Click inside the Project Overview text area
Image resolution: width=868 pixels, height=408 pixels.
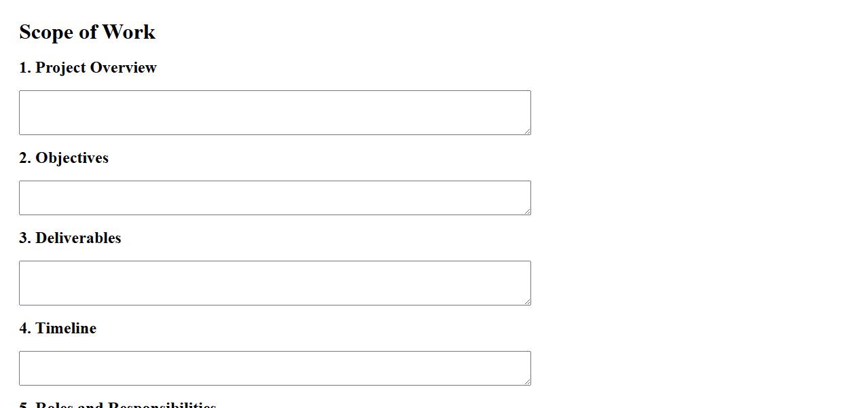274,113
